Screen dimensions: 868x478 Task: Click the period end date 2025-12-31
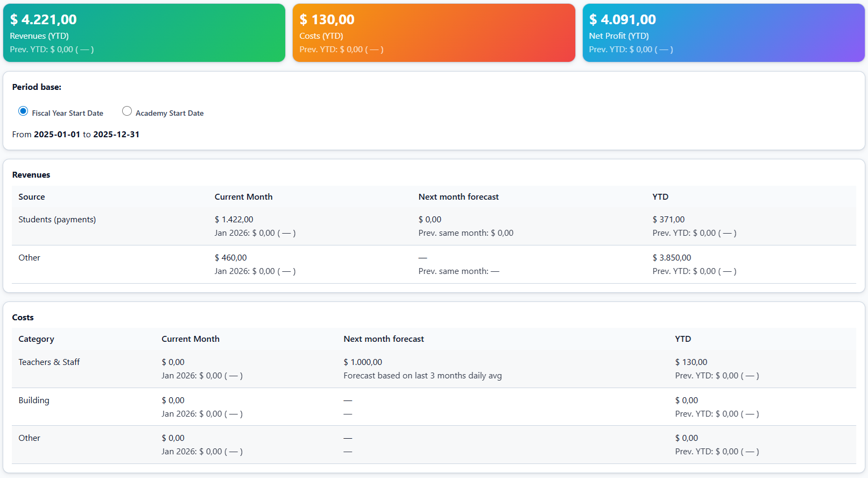tap(116, 135)
